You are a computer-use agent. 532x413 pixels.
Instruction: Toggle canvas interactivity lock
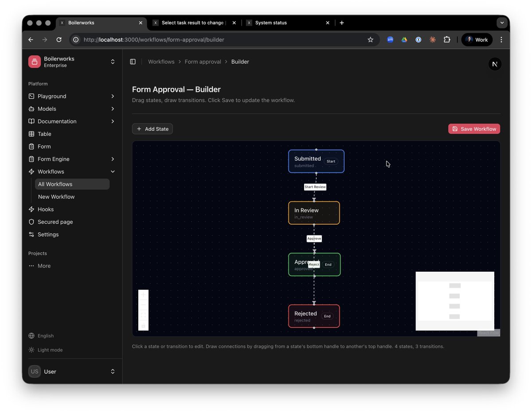click(143, 325)
